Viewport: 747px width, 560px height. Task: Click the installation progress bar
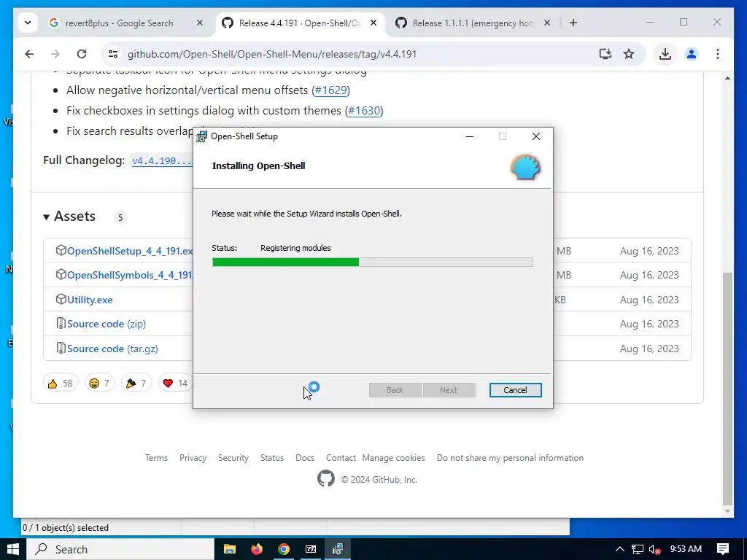point(372,262)
